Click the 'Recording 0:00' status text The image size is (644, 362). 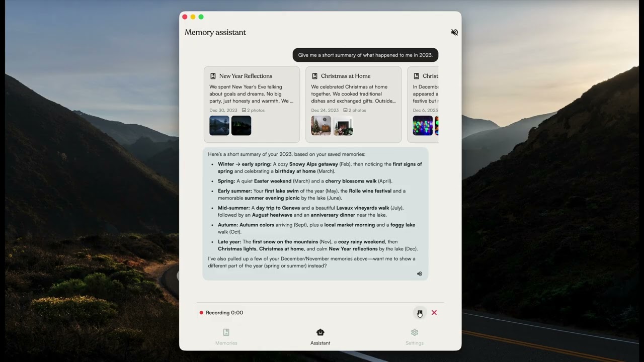point(224,313)
